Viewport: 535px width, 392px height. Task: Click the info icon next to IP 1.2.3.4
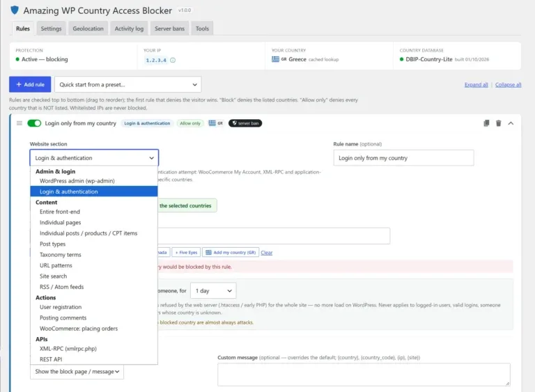tap(173, 60)
